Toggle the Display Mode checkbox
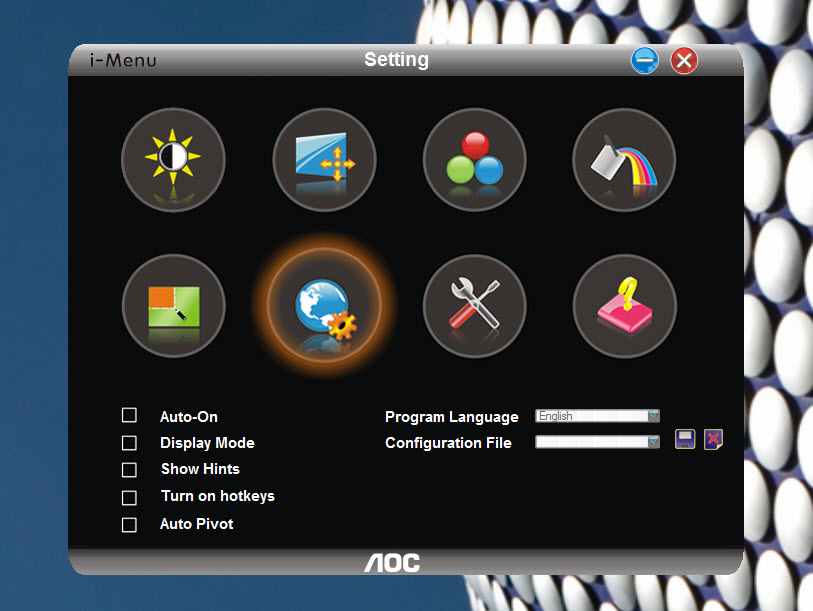The height and width of the screenshot is (611, 813). point(129,443)
